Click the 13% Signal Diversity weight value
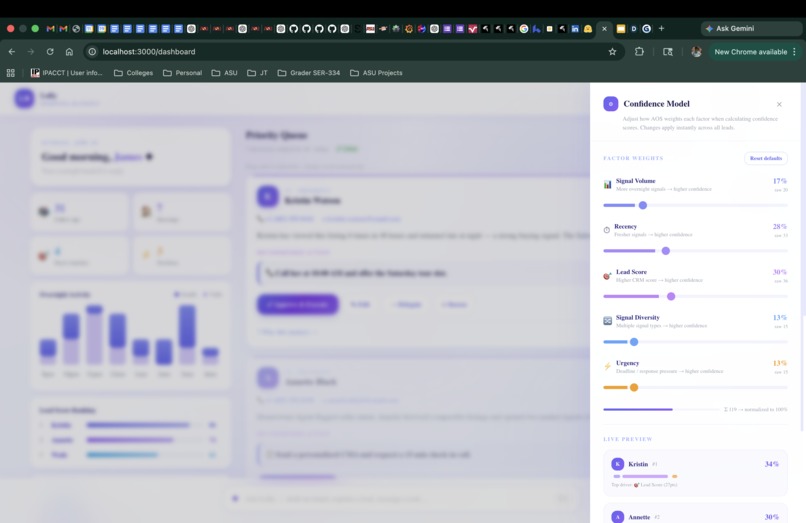Viewport: 806px width, 523px height. (779, 317)
